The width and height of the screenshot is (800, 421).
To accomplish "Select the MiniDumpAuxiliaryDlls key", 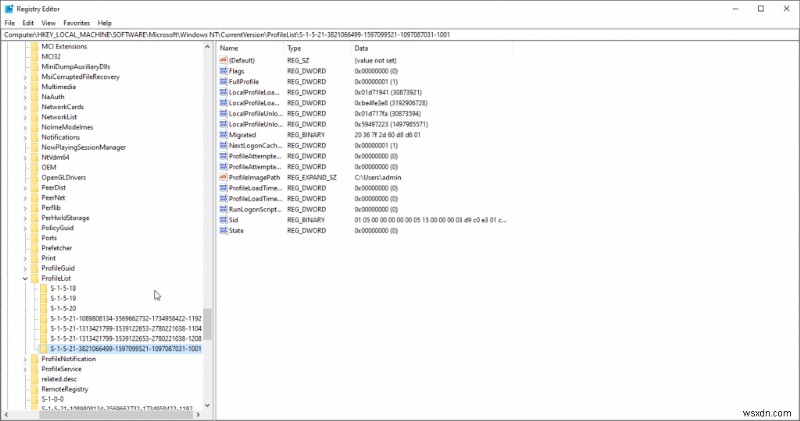I will tap(76, 67).
